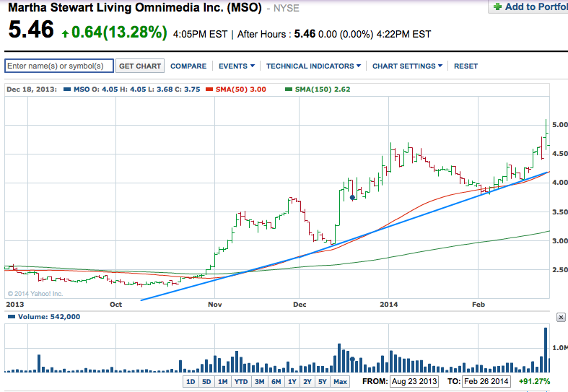The width and height of the screenshot is (568, 392).
Task: Click the red SMA(50) legend swatch
Action: (209, 89)
